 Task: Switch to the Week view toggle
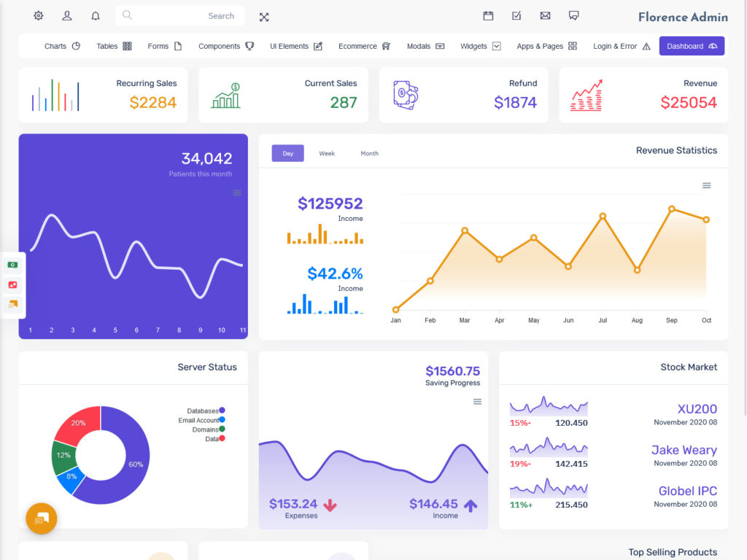coord(327,153)
